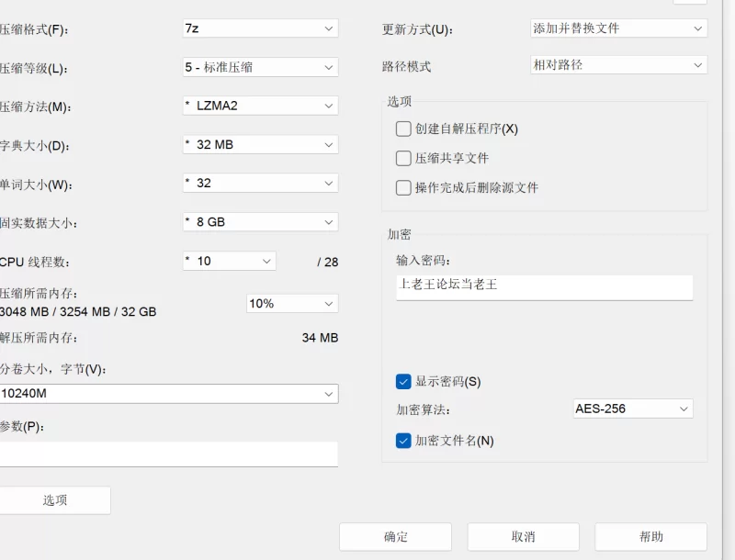Image resolution: width=735 pixels, height=560 pixels.
Task: Open the 压缩方法 LZMA2 dropdown
Action: click(x=260, y=106)
